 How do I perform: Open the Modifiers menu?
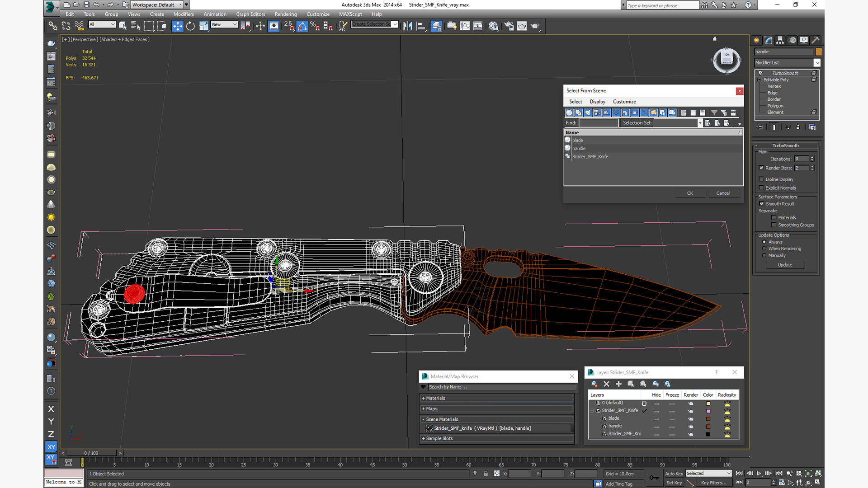click(x=184, y=14)
